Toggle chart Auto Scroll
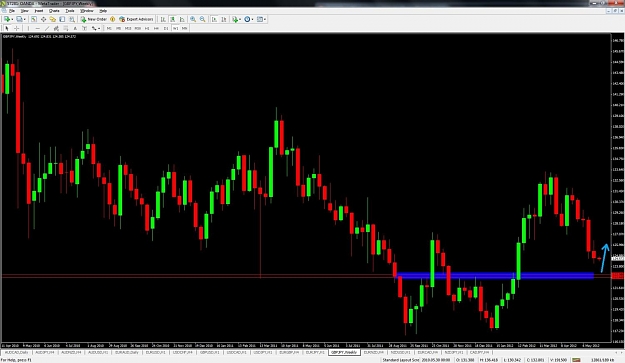This screenshot has width=625, height=363. (x=214, y=19)
